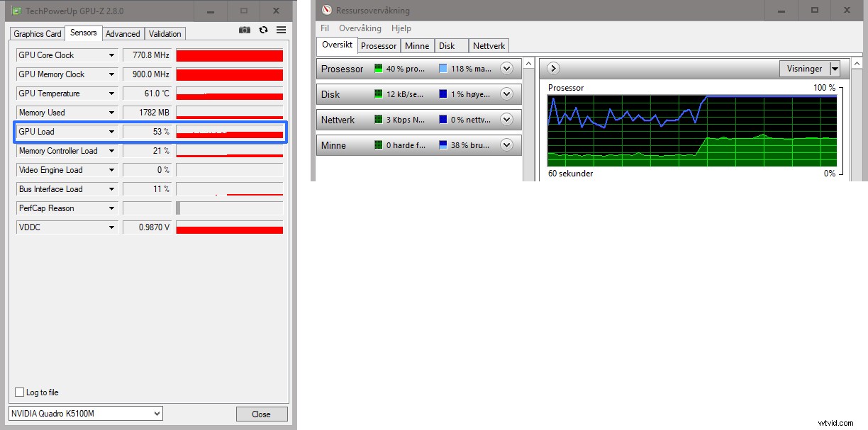Open the GPU Core Clock sensor dropdown
The image size is (868, 430).
tap(111, 55)
